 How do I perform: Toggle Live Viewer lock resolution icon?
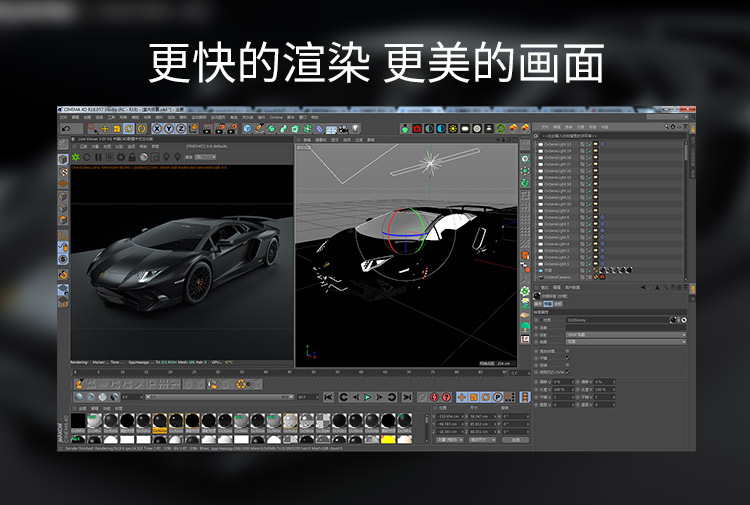132,157
